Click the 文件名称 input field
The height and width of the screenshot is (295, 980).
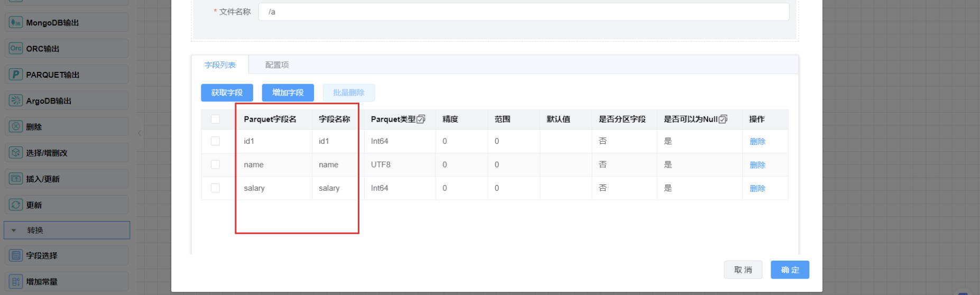tap(523, 12)
